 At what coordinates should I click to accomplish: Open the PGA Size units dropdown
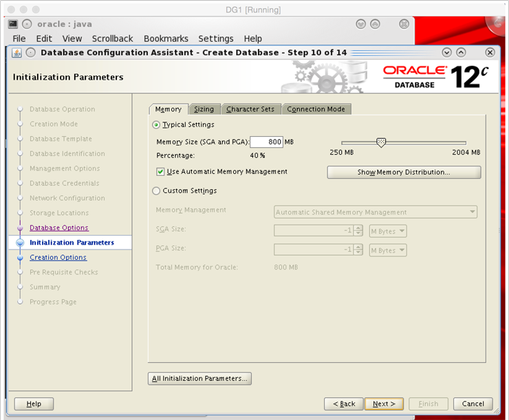coord(388,250)
